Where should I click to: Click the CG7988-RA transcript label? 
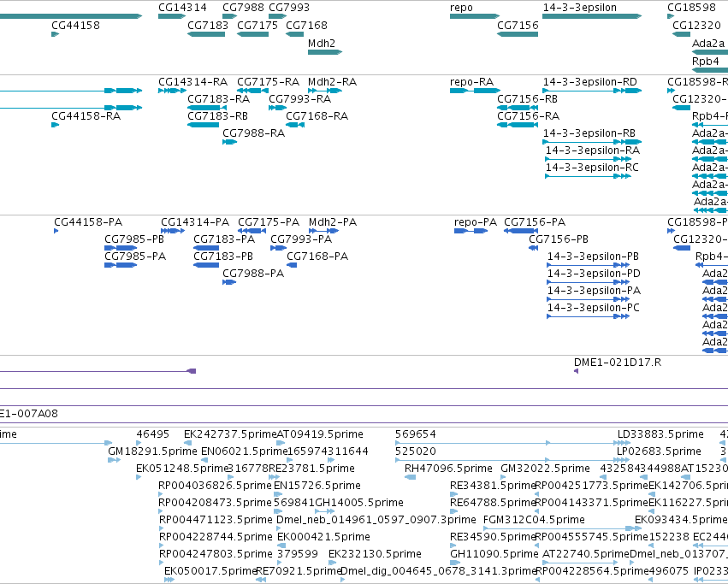254,133
